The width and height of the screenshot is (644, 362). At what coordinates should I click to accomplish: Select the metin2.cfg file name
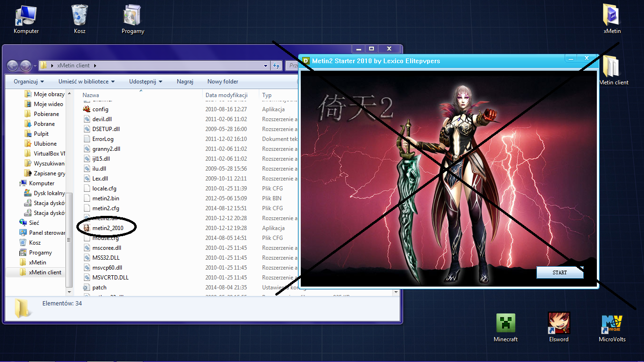click(x=106, y=208)
